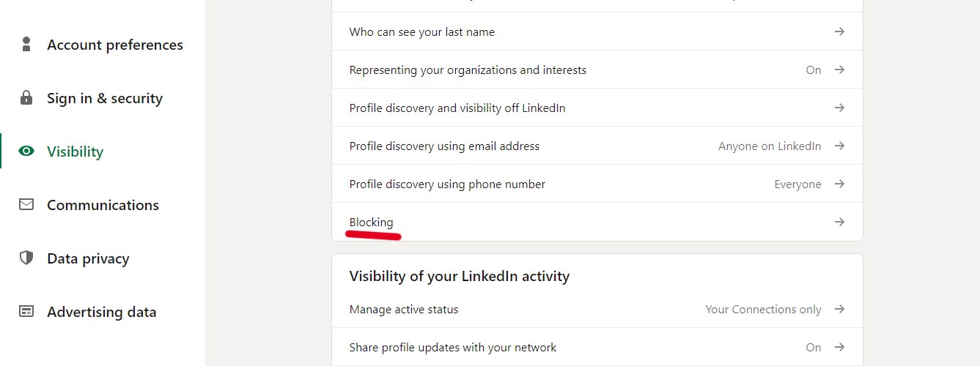The height and width of the screenshot is (366, 980).
Task: Click the Data privacy shield icon
Action: click(x=26, y=258)
